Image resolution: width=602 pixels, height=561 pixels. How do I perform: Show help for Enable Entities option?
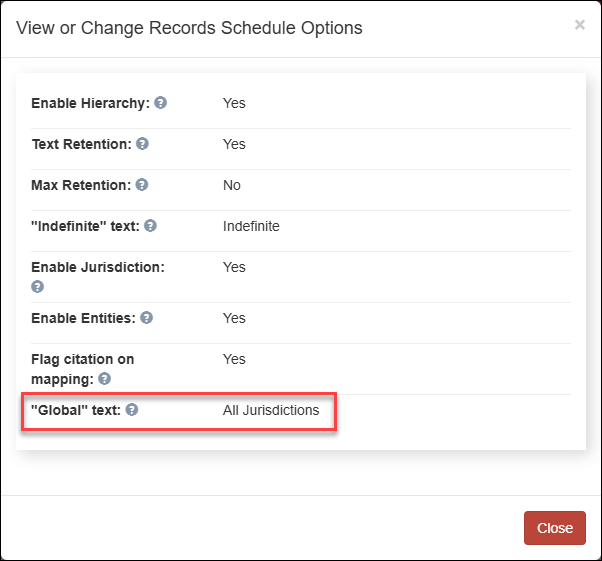[x=146, y=318]
